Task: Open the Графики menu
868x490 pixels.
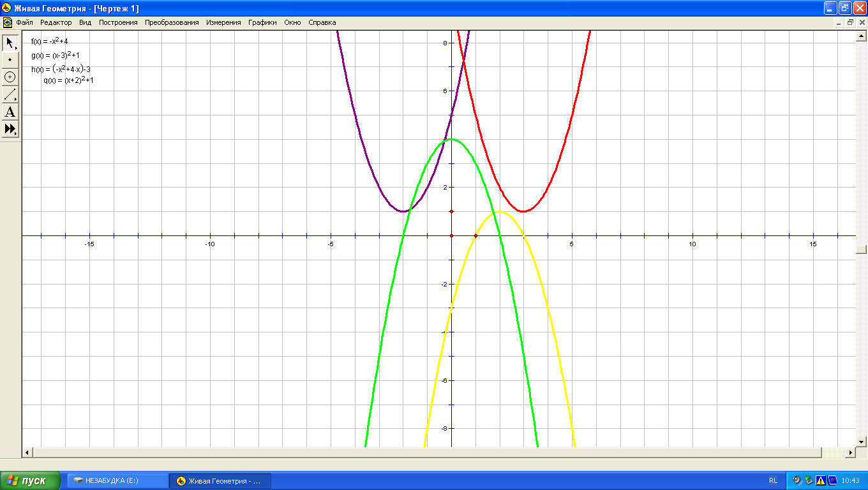Action: (263, 22)
